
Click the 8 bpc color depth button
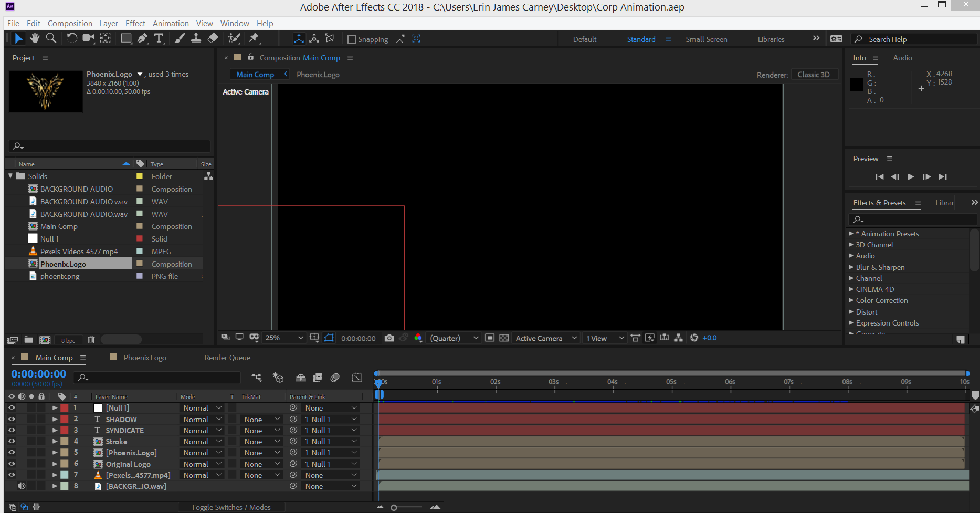coord(68,340)
